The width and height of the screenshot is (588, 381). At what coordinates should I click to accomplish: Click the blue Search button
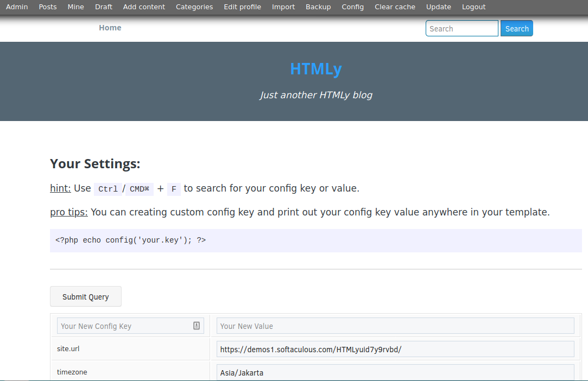click(x=517, y=29)
